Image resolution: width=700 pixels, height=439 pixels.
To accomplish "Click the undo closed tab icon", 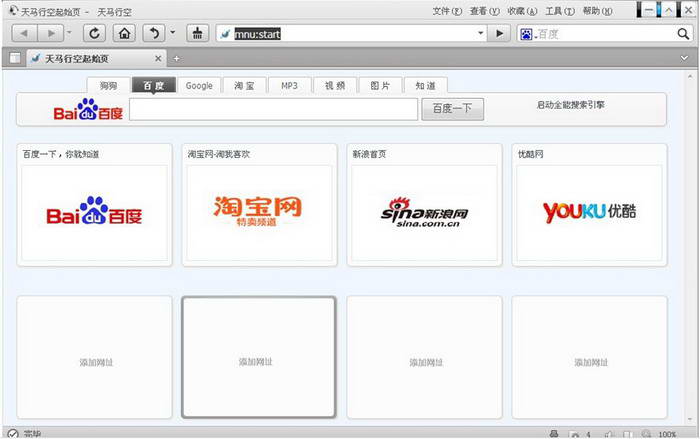I will (154, 33).
